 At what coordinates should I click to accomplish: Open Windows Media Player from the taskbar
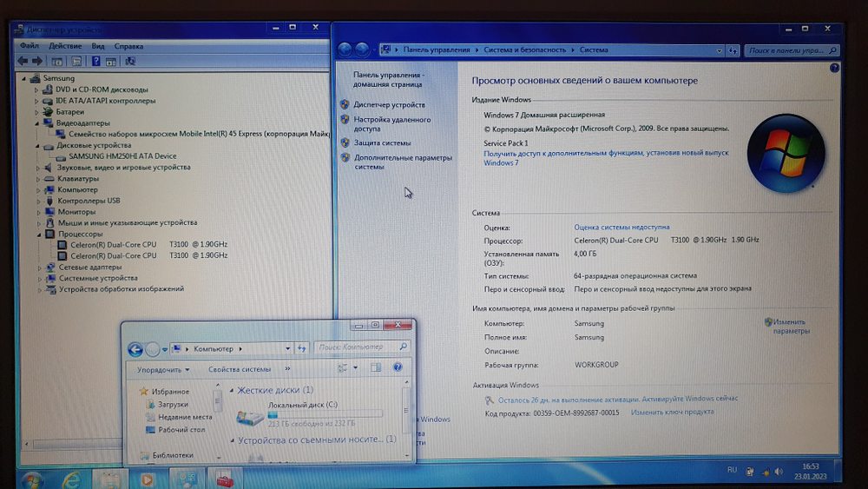tap(146, 479)
